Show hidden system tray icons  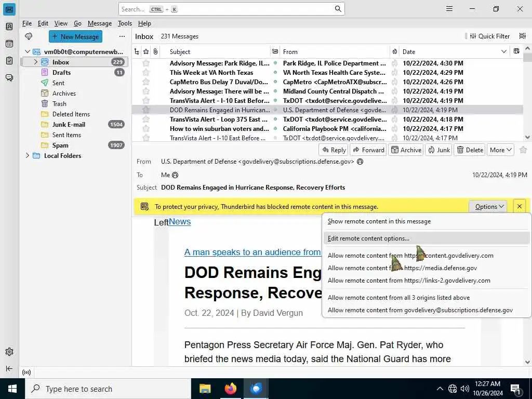pyautogui.click(x=440, y=389)
